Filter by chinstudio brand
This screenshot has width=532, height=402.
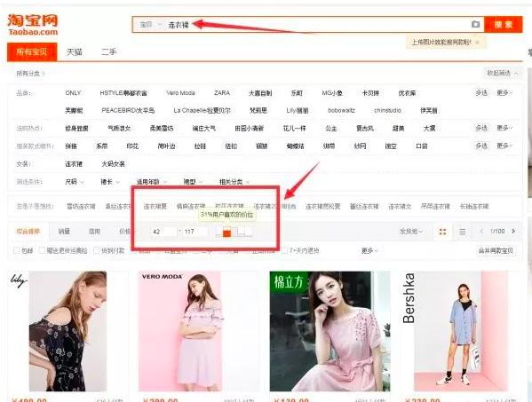pos(387,111)
